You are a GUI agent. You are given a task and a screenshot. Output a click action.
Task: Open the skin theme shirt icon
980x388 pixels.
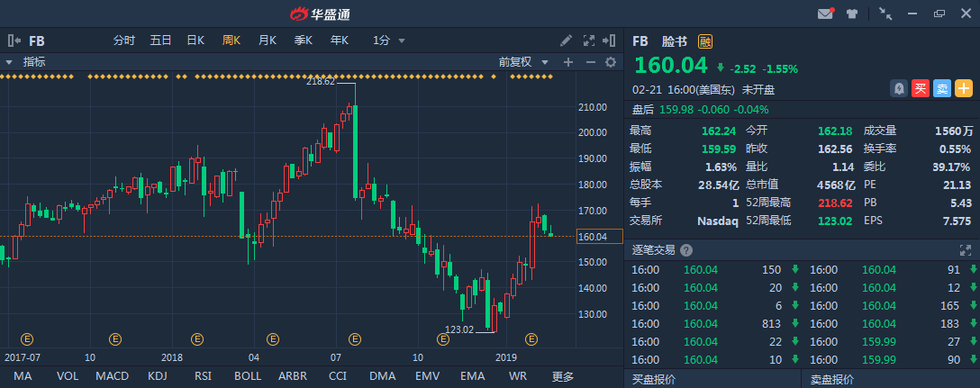click(851, 14)
